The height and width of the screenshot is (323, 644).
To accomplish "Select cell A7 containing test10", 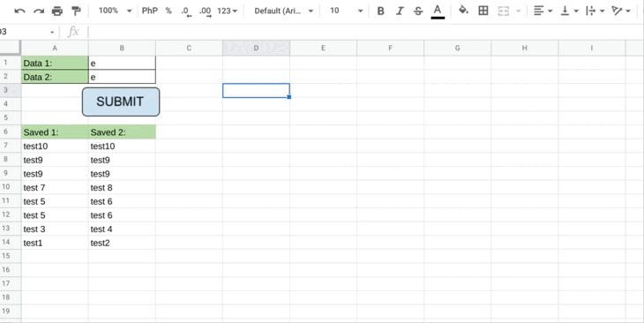I will [55, 146].
